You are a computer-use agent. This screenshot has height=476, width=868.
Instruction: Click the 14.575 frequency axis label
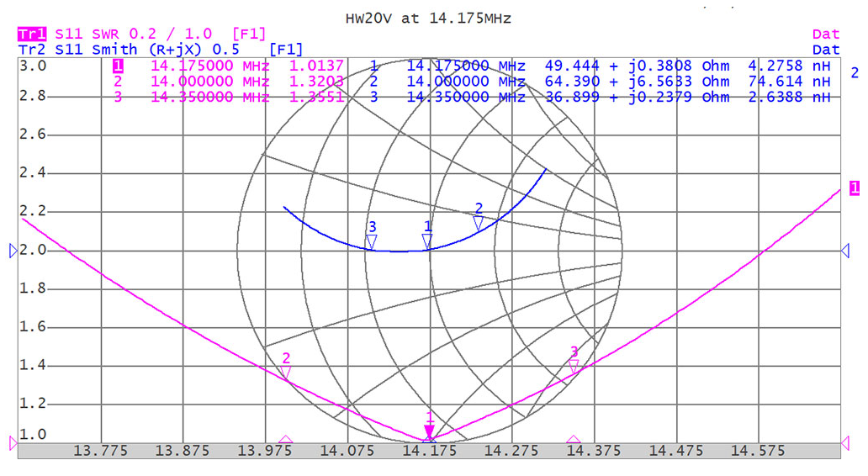pos(758,451)
